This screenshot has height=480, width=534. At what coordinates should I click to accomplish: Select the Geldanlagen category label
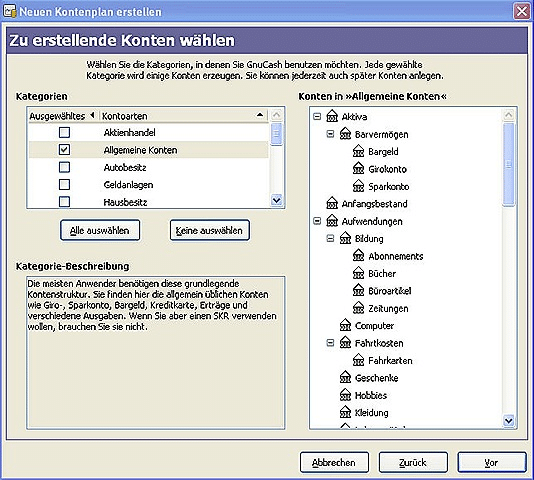click(128, 185)
